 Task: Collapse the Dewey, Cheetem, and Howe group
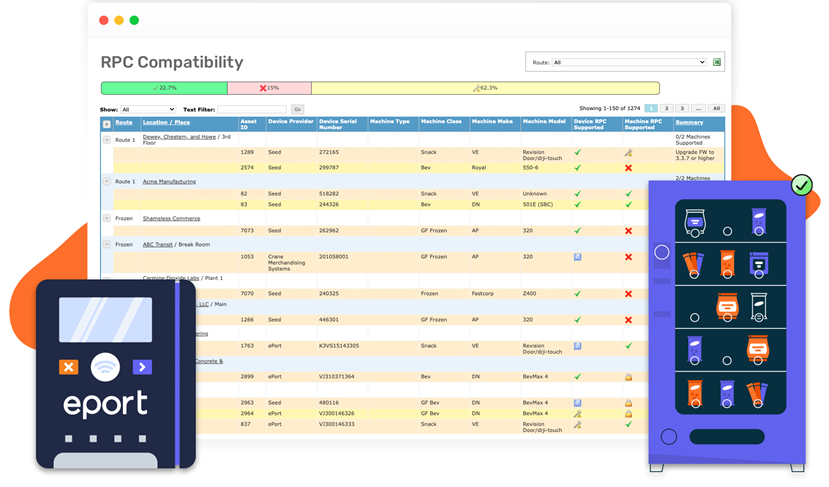pos(107,140)
